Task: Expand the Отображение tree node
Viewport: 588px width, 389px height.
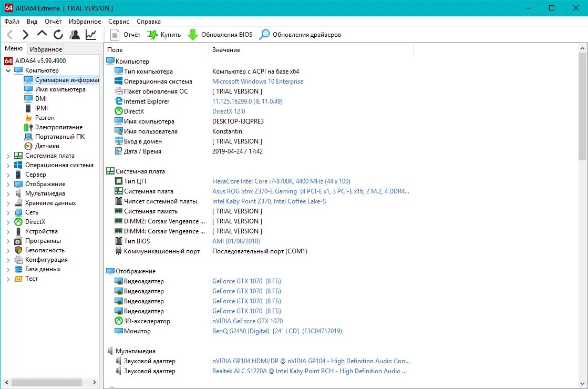Action: [8, 184]
